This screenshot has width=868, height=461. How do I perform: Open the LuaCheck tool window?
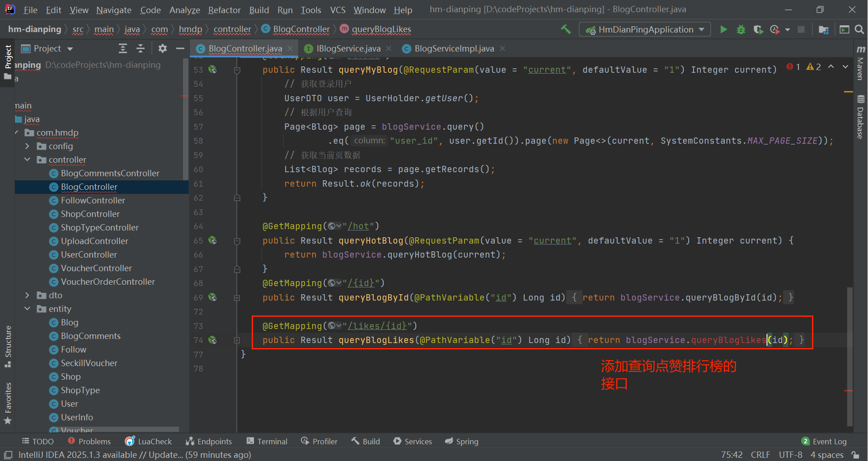pyautogui.click(x=149, y=442)
